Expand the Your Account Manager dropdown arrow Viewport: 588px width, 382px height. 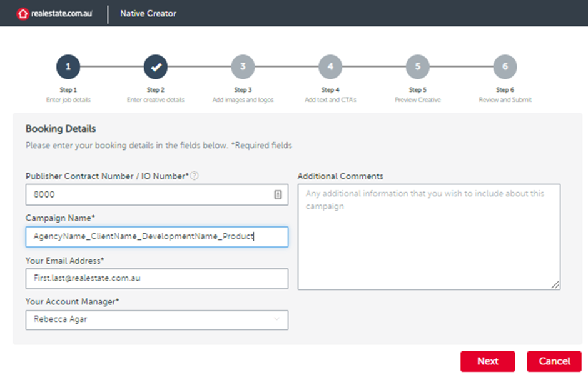tap(277, 319)
